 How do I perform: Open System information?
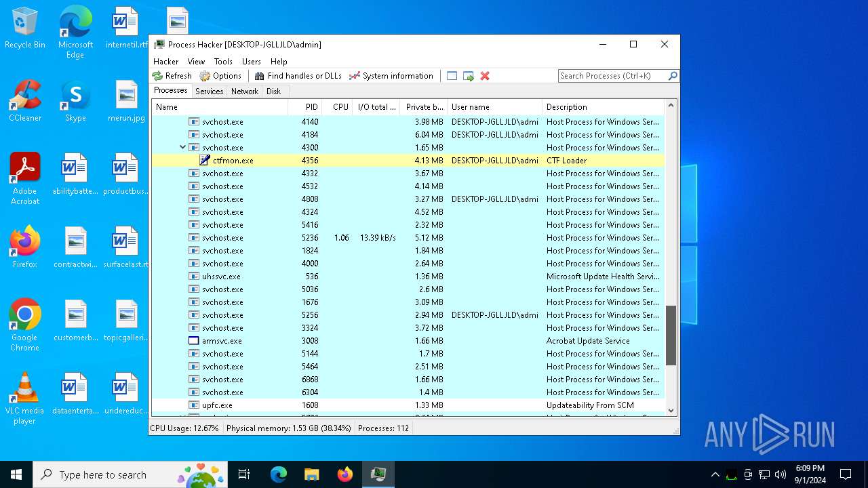coord(391,76)
